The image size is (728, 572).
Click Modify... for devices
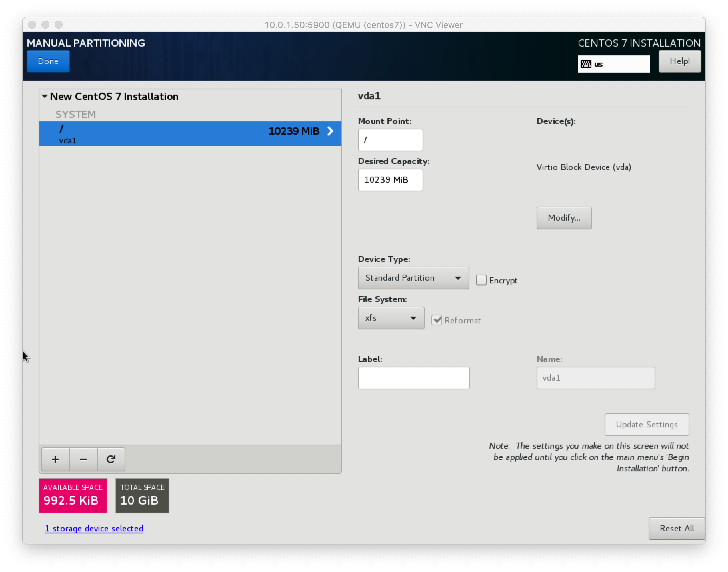click(x=564, y=218)
